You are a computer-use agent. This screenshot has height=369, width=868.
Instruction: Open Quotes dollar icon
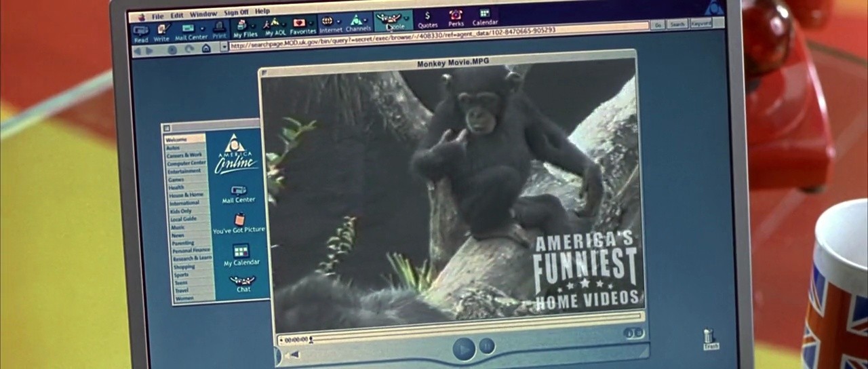[428, 20]
